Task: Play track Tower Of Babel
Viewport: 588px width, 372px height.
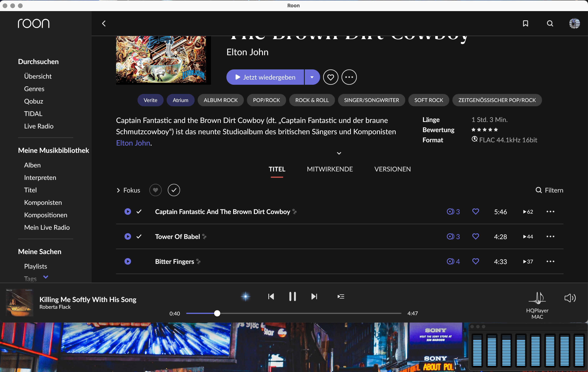Action: pos(128,236)
